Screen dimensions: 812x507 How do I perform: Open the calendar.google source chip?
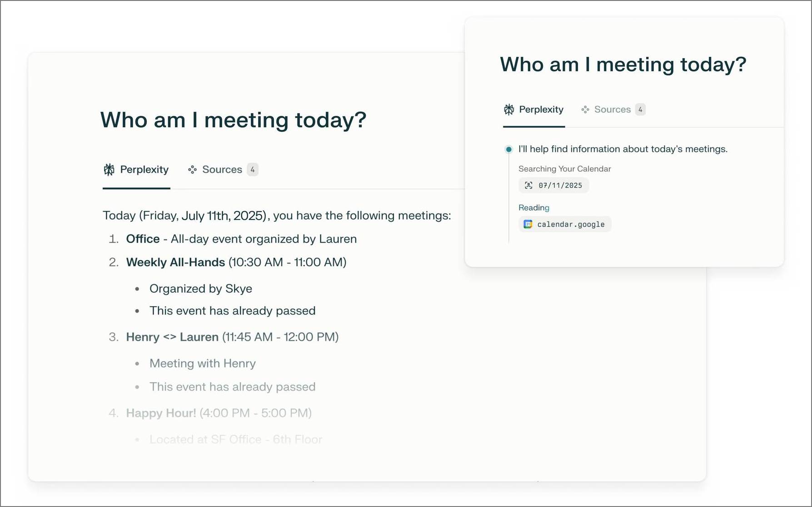565,224
